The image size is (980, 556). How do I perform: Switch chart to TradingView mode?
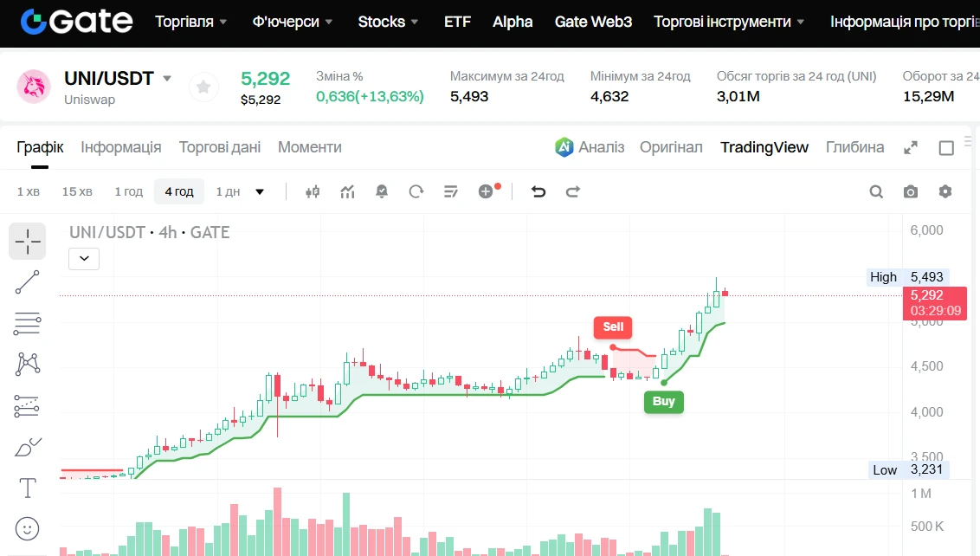(764, 147)
